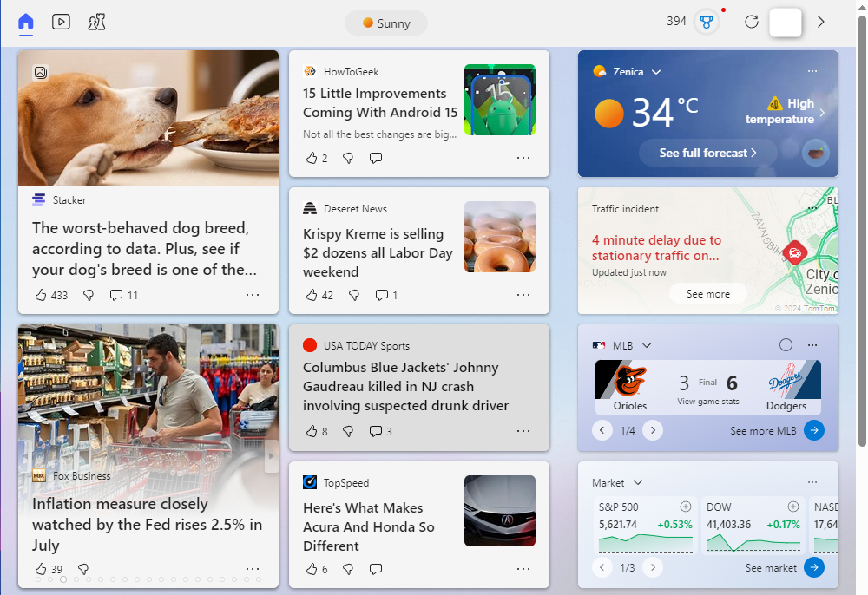Switch to the Watch video tab
The height and width of the screenshot is (595, 868).
61,23
